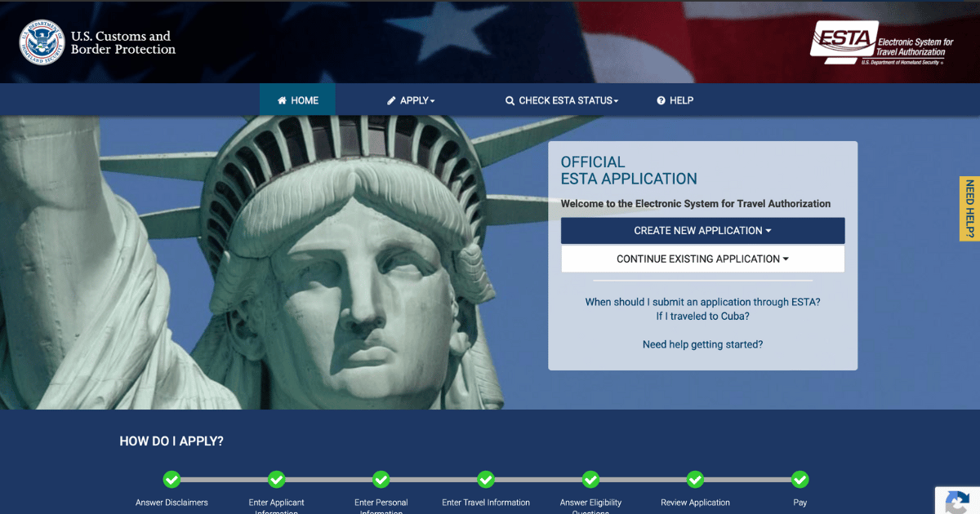
Task: Click the green checkmark above Review Application
Action: click(695, 479)
